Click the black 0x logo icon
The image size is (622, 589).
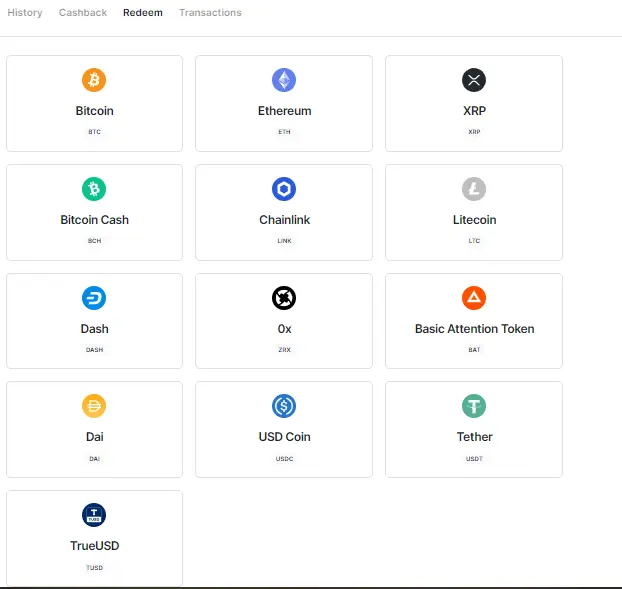coord(284,298)
